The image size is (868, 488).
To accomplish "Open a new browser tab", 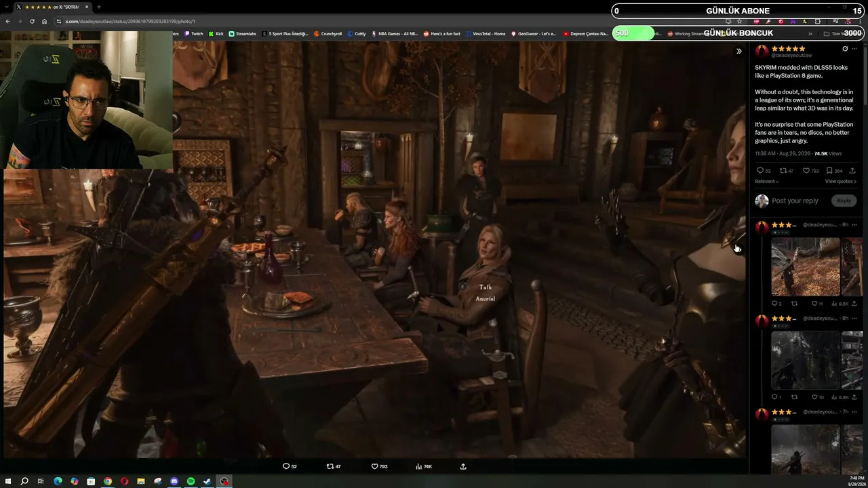I will pos(98,7).
